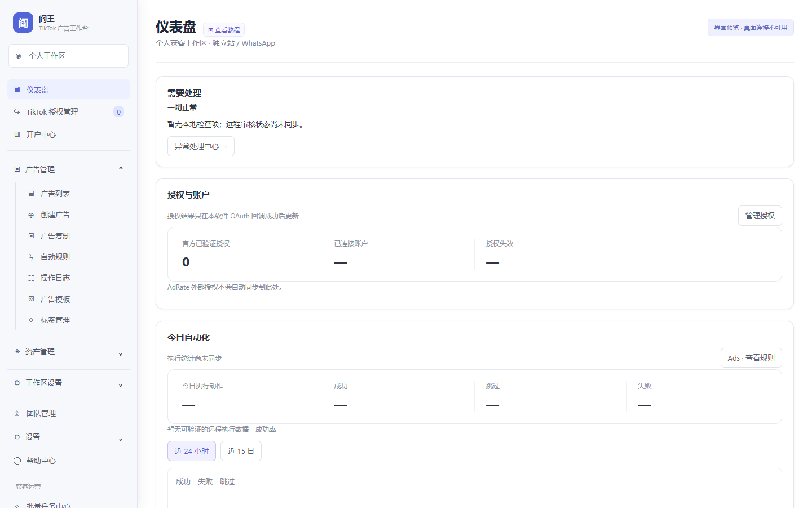
Task: Click the 获客运营 section label
Action: [x=28, y=487]
